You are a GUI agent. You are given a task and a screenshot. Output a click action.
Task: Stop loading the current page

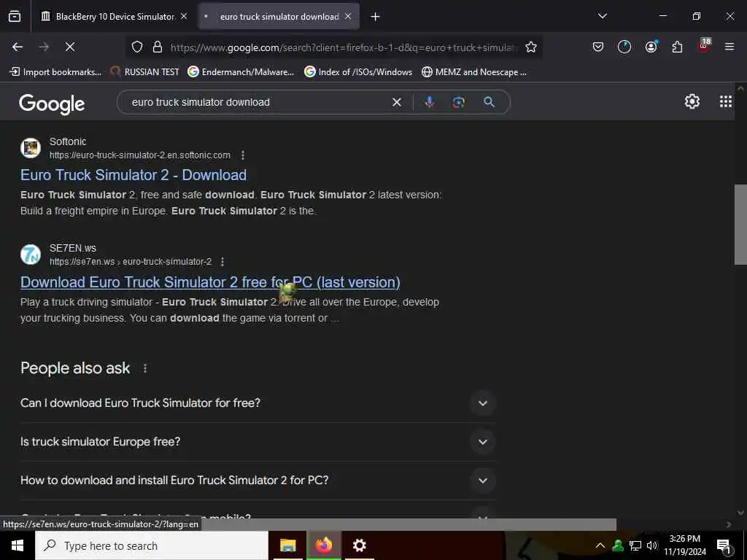click(x=69, y=47)
